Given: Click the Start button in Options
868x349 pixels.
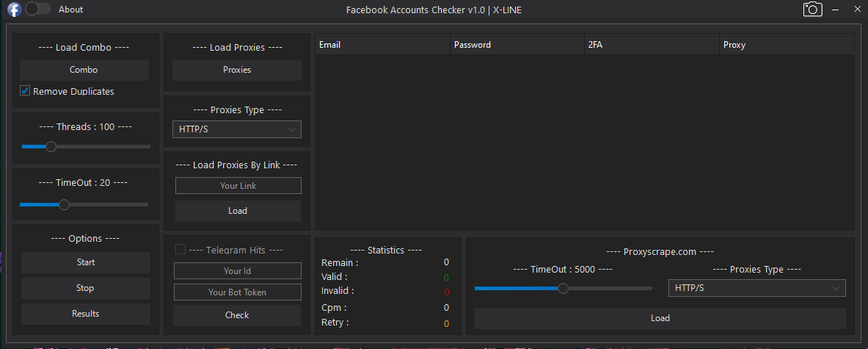Looking at the screenshot, I should (86, 262).
